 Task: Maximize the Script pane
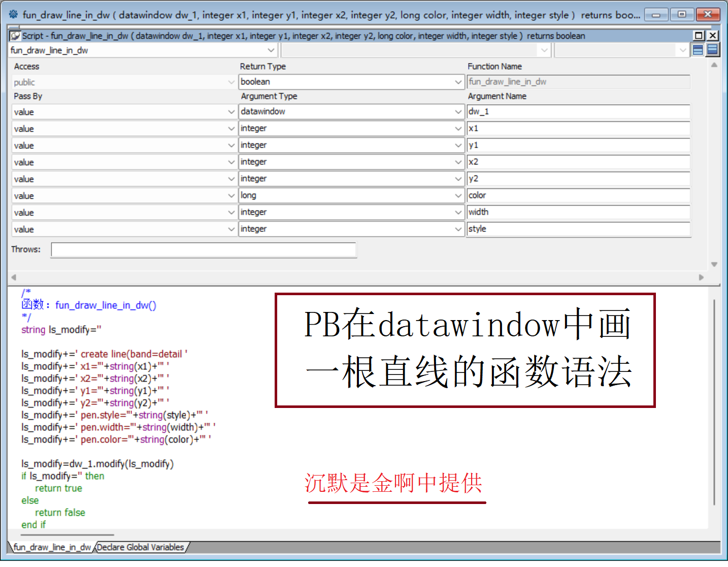click(699, 36)
